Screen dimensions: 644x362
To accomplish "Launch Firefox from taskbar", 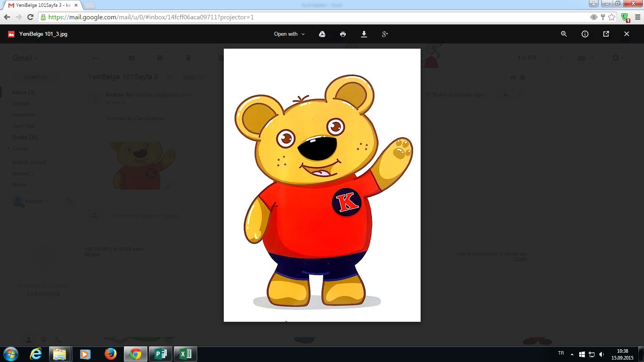I will 110,354.
